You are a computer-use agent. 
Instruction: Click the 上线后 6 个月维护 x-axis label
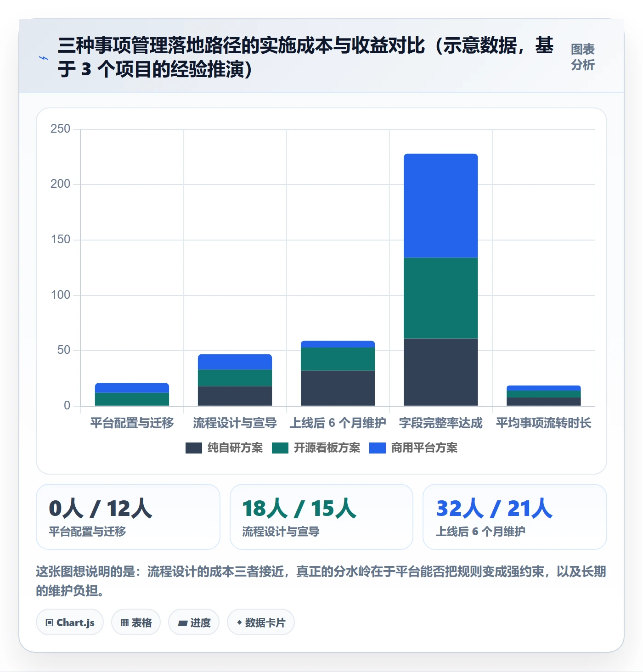click(338, 423)
